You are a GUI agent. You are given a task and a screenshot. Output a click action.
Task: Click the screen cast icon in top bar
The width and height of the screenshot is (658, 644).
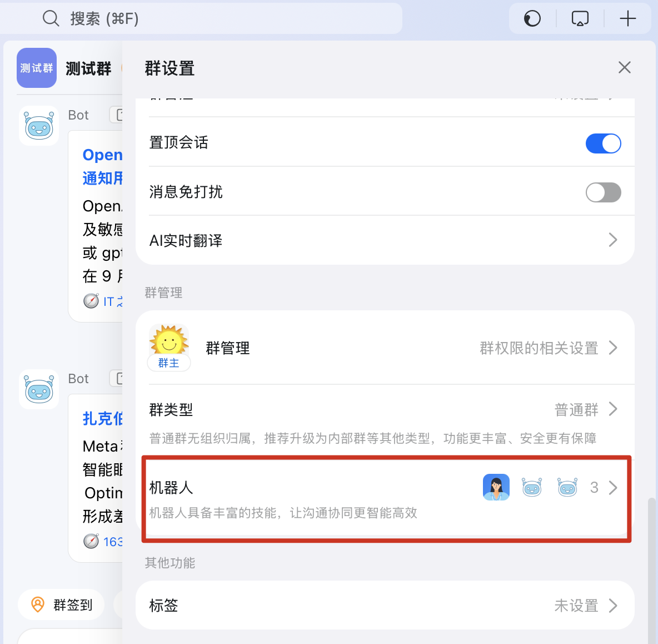(580, 18)
